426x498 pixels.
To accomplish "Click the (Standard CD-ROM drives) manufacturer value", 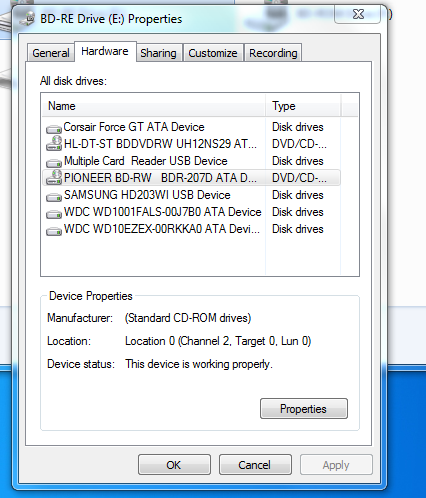I will tap(188, 318).
